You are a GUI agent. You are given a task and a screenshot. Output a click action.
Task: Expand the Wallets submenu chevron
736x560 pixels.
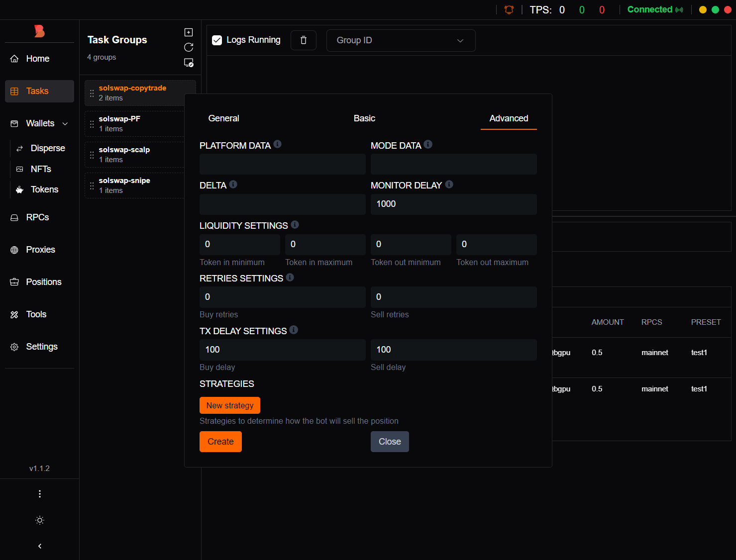(x=65, y=124)
